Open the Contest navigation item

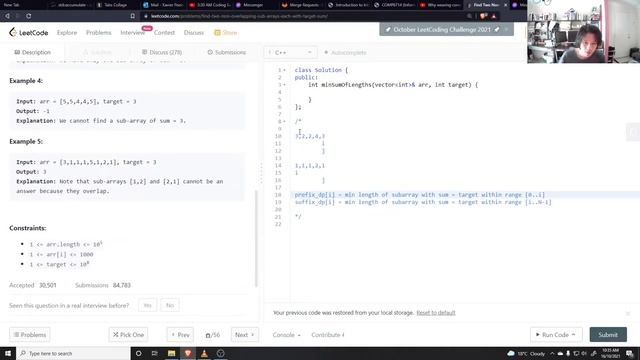click(x=164, y=33)
